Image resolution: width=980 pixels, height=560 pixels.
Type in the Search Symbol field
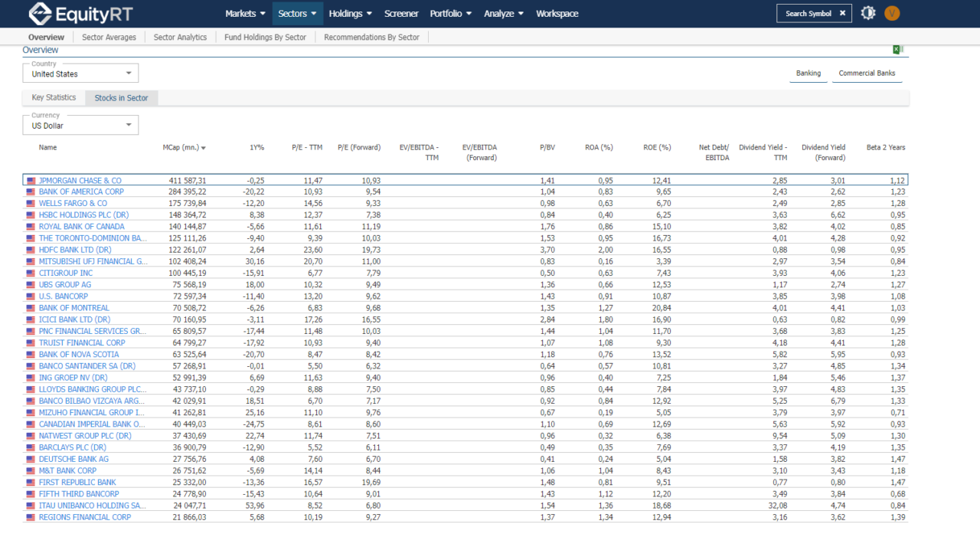click(808, 14)
